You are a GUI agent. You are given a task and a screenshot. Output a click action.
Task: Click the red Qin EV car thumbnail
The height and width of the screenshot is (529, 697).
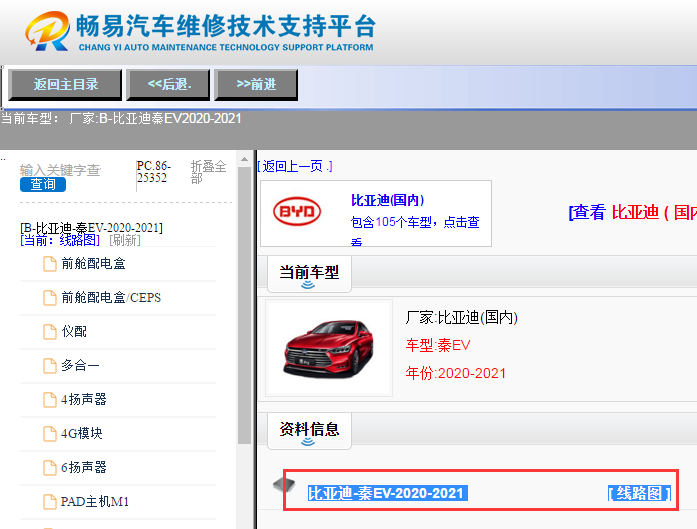pyautogui.click(x=329, y=348)
